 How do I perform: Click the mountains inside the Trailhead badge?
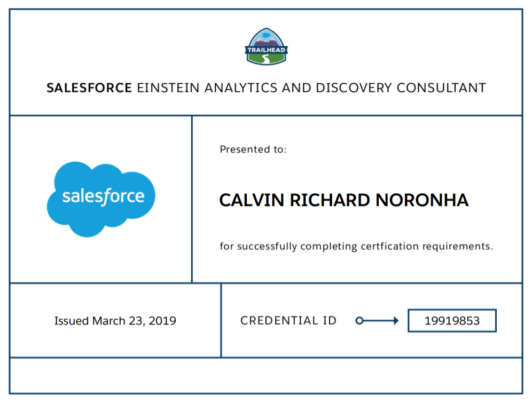pos(267,42)
